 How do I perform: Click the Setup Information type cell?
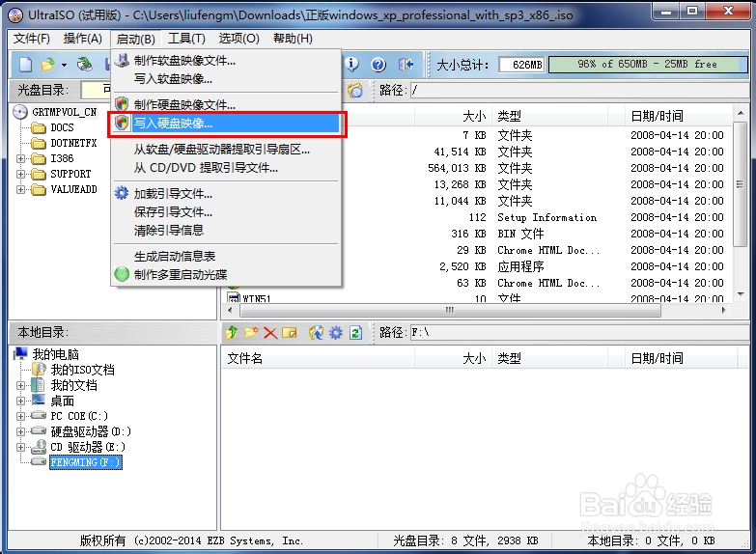coord(546,217)
